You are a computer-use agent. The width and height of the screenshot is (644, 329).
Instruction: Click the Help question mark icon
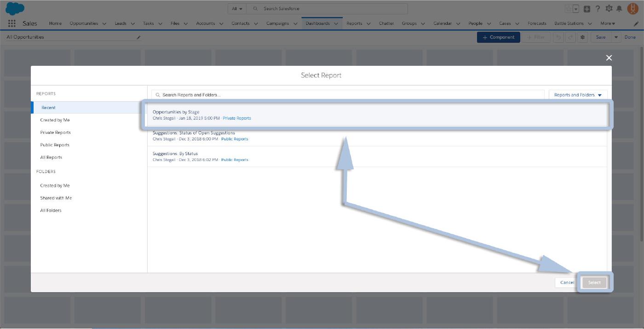tap(598, 9)
